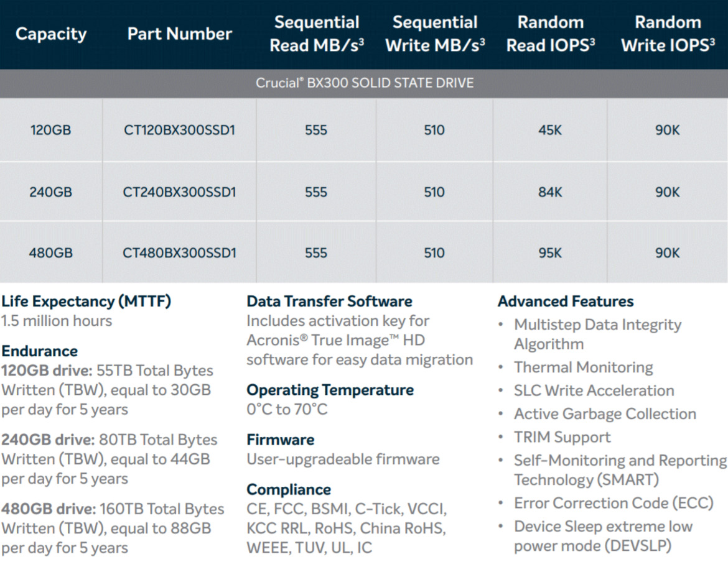Image resolution: width=728 pixels, height=567 pixels.
Task: Click part number CT480BX300SSD1
Action: tap(179, 253)
